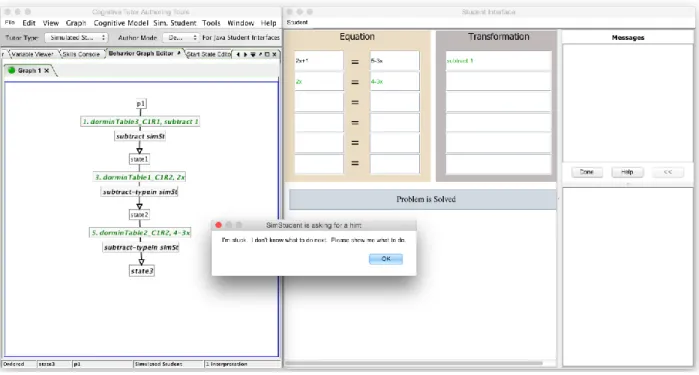Screen dimensions: 699x375
Task: Open the Sim. Student menu
Action: tap(175, 23)
